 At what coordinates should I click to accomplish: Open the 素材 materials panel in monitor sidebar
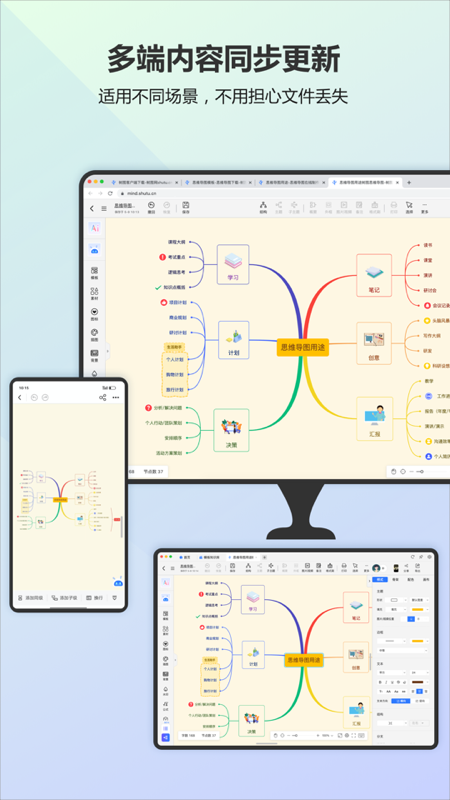[94, 293]
